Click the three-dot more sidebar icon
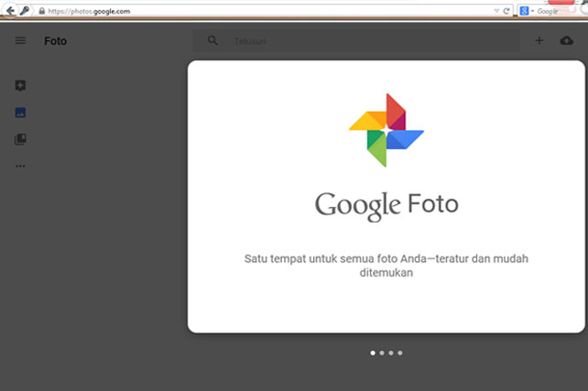588x391 pixels. (20, 166)
